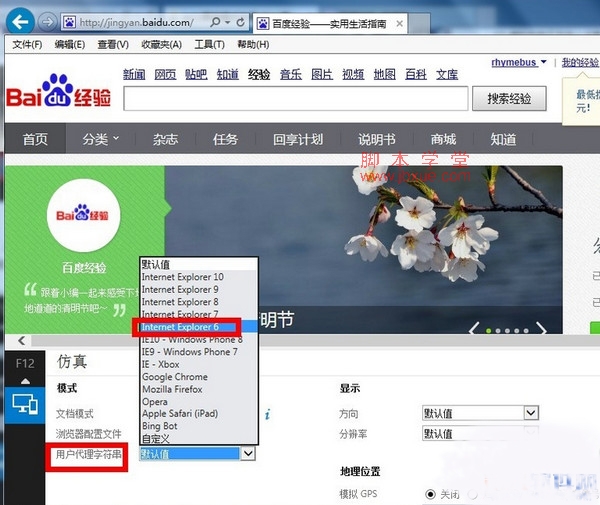Go to 商城 navigation tab
This screenshot has height=505, width=600.
[443, 139]
